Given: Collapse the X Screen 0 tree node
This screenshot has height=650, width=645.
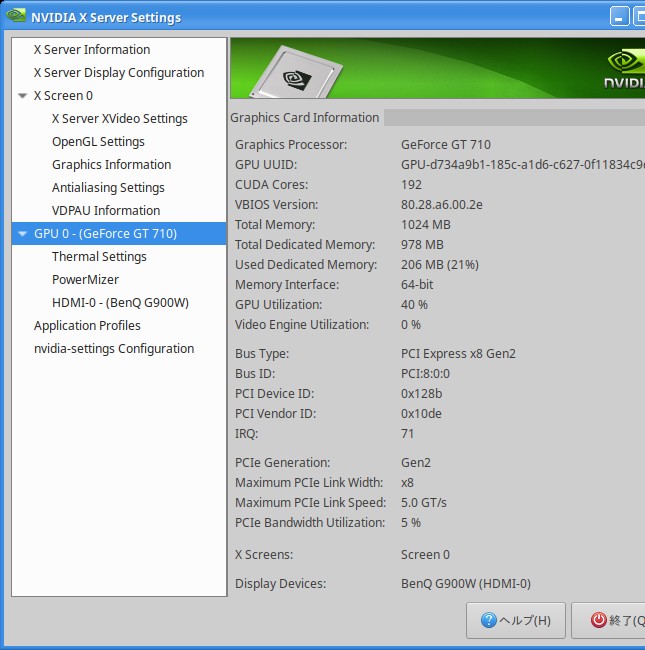Looking at the screenshot, I should pos(23,96).
